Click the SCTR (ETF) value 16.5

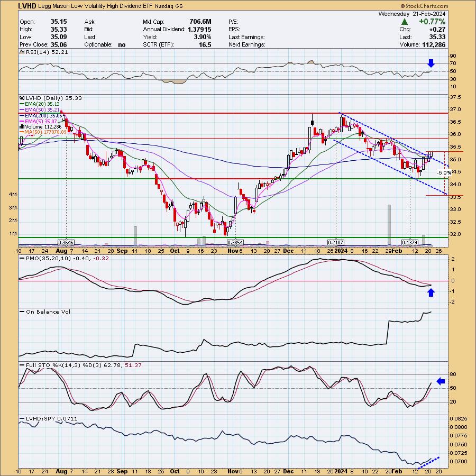click(x=205, y=44)
